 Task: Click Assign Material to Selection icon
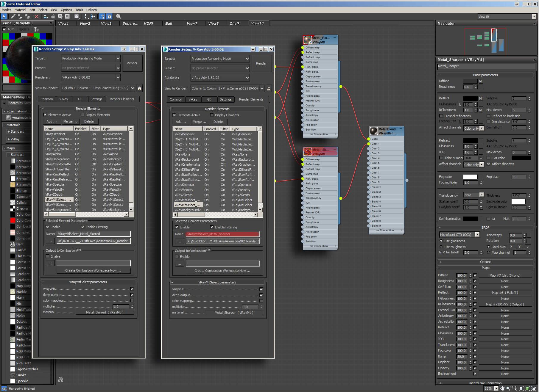[27, 16]
